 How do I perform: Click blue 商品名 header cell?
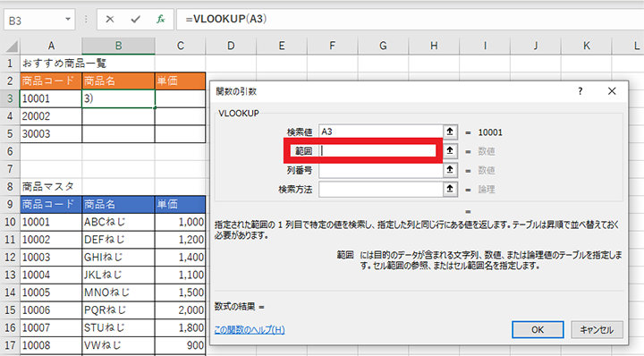click(x=118, y=204)
